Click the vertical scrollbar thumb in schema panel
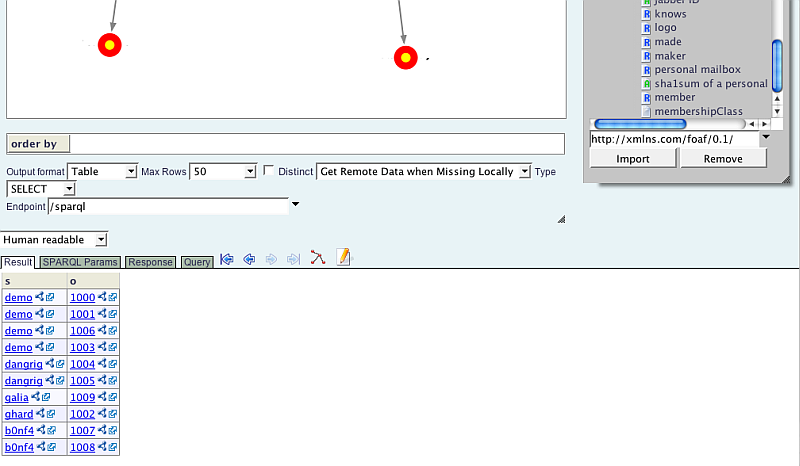 777,66
